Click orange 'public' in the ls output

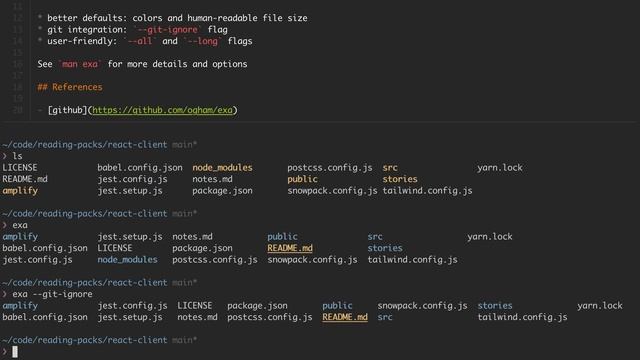pos(302,179)
